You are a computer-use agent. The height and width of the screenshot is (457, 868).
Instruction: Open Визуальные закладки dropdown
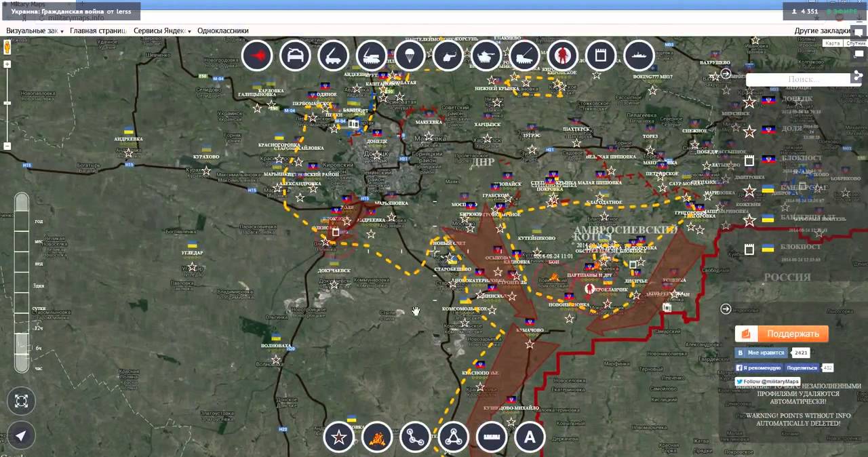(35, 31)
